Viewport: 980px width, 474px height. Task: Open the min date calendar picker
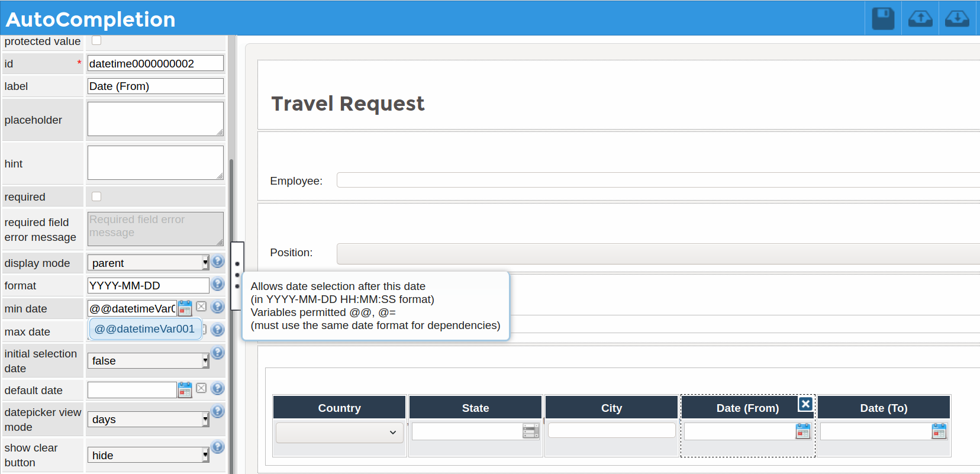[x=185, y=308]
